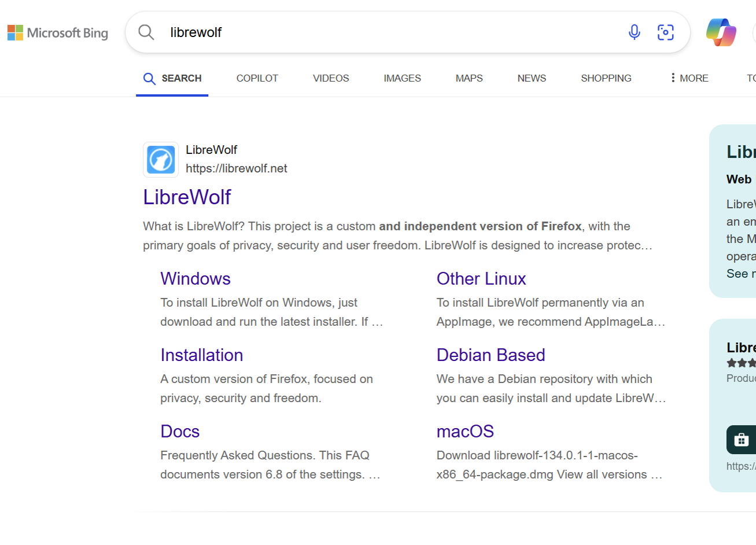The width and height of the screenshot is (756, 545).
Task: Click the LibreWolf site name above the URL
Action: pos(212,150)
